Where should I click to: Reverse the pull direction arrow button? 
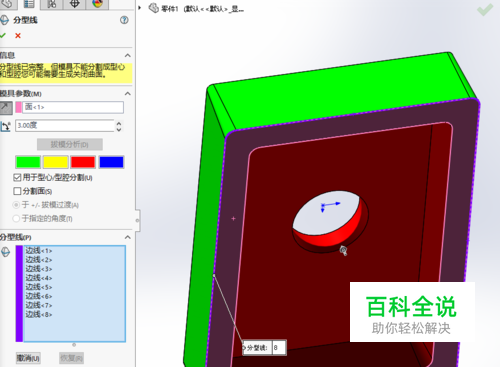tap(6, 108)
